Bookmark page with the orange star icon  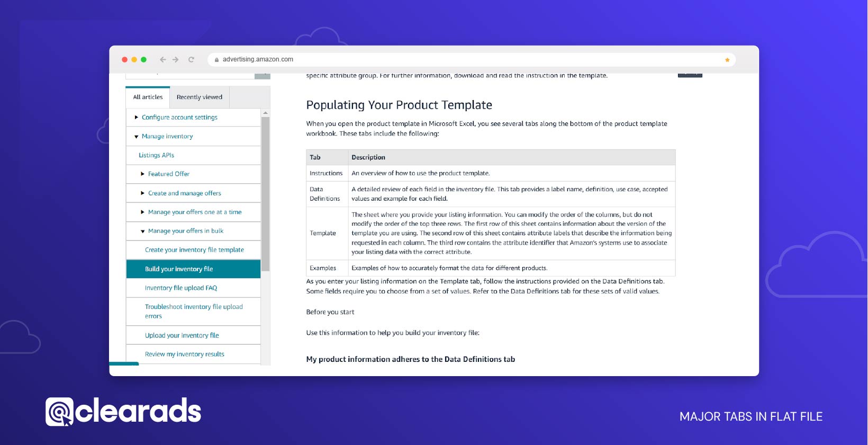[727, 60]
